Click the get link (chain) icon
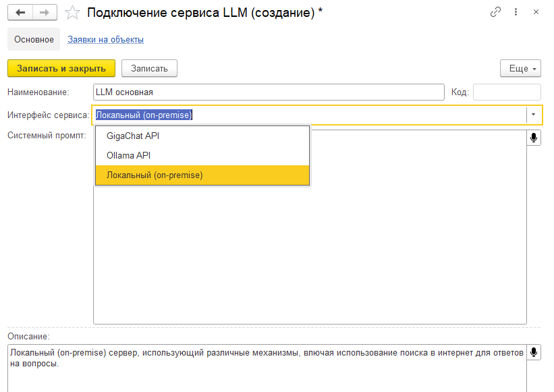The width and height of the screenshot is (554, 392). coord(496,11)
